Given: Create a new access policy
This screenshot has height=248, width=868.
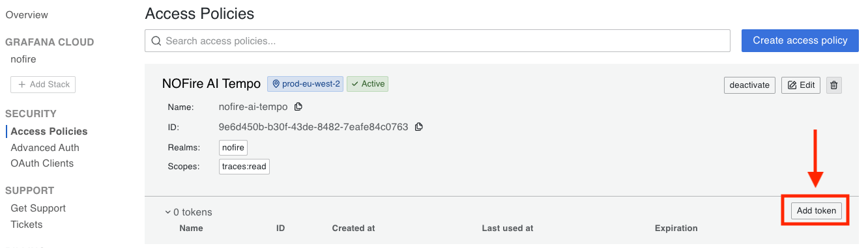Looking at the screenshot, I should point(800,40).
